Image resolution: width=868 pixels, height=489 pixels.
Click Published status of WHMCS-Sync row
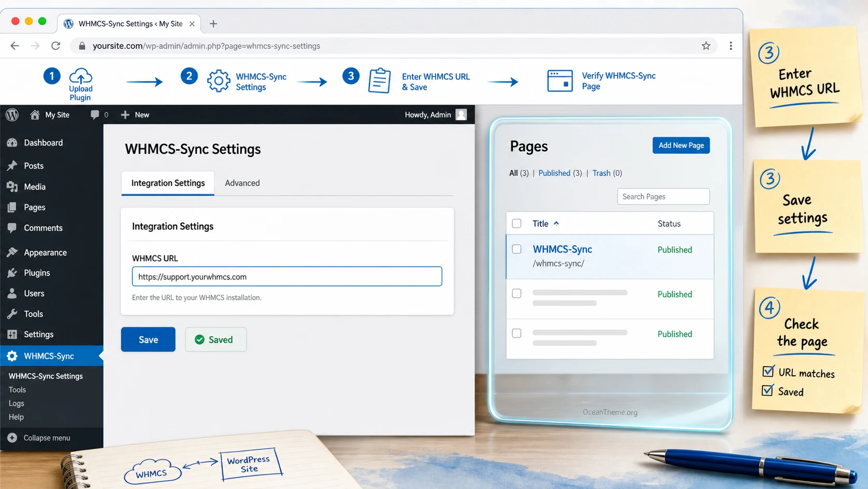point(675,250)
